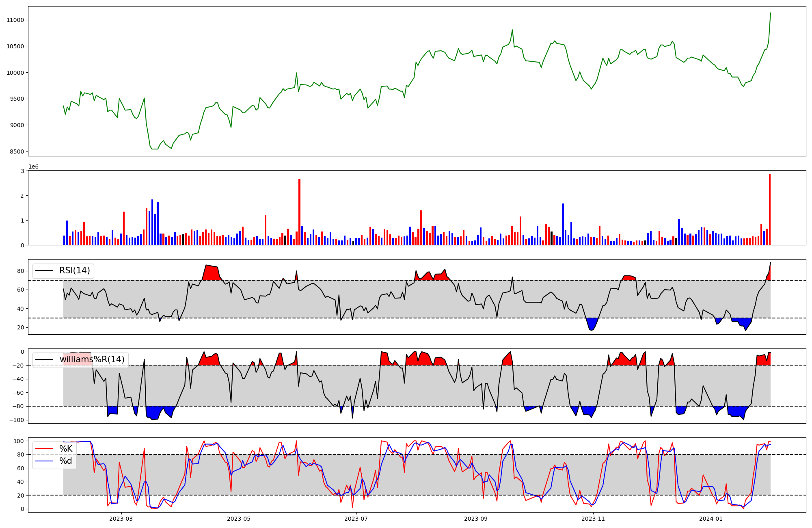Click the blue oversold RSI dip in November 2023

[x=592, y=324]
